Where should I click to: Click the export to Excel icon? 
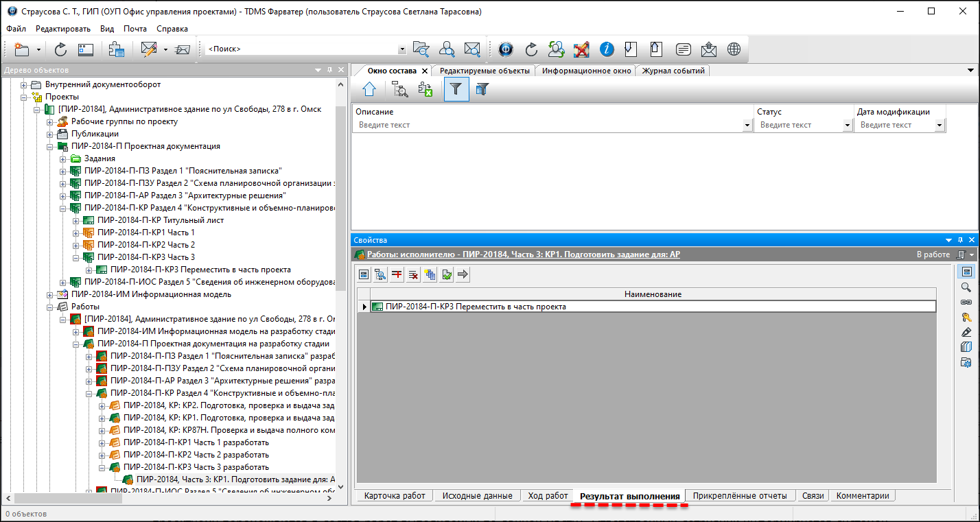tap(425, 88)
